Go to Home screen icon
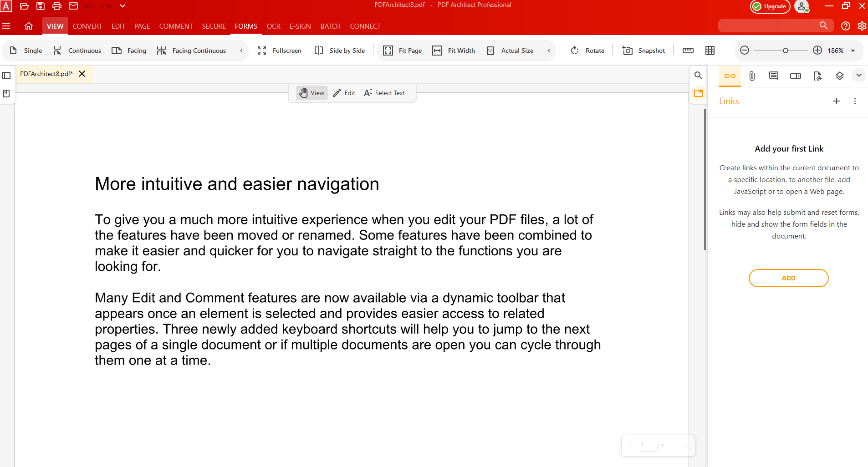The image size is (868, 467). tap(29, 26)
